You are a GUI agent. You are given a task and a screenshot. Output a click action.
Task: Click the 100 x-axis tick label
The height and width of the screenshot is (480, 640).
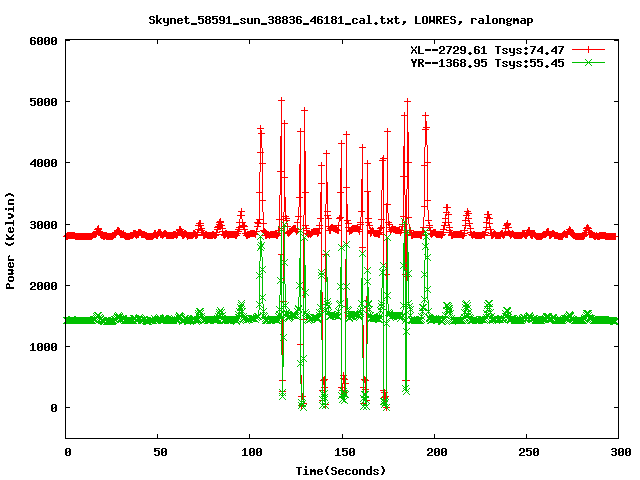251,452
